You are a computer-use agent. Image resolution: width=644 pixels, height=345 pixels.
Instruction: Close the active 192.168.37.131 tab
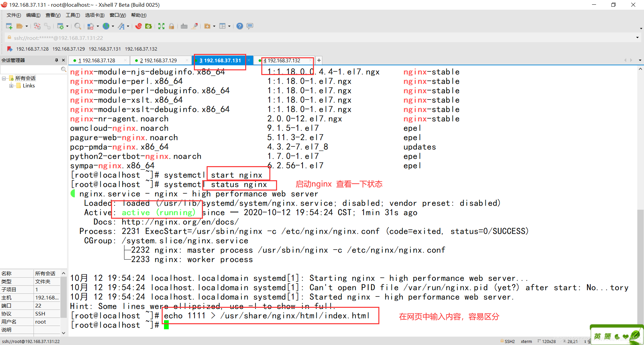coord(249,60)
